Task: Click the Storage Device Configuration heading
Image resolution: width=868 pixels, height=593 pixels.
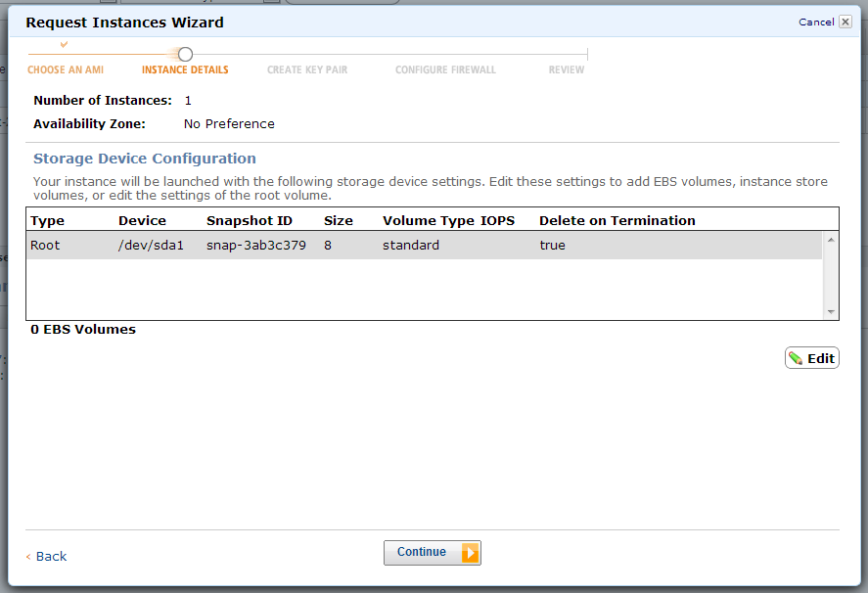Action: click(x=145, y=159)
